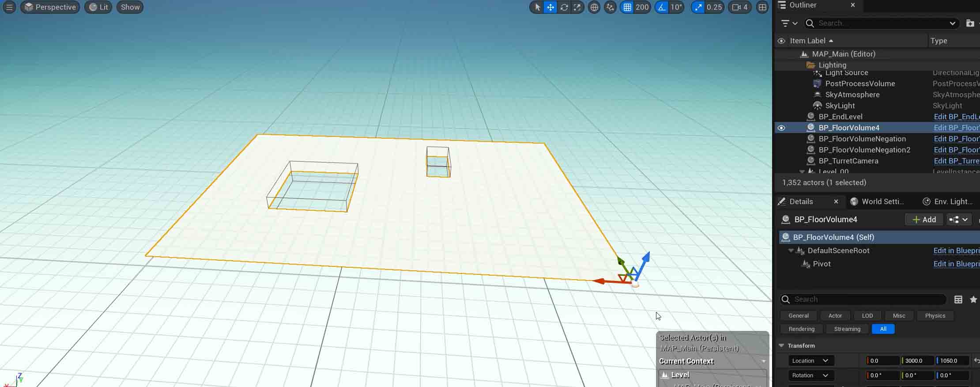Click the camera speed icon
980x387 pixels.
click(x=736, y=7)
